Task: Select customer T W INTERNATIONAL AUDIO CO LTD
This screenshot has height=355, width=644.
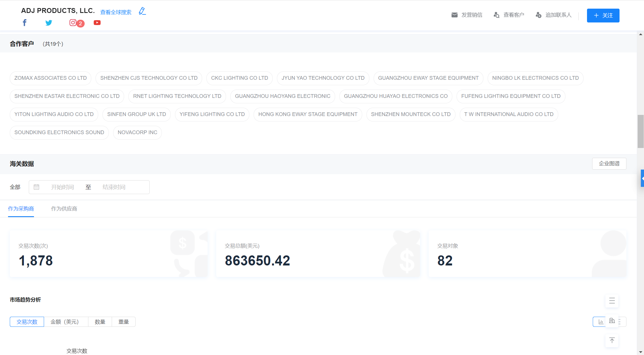Action: click(x=509, y=114)
